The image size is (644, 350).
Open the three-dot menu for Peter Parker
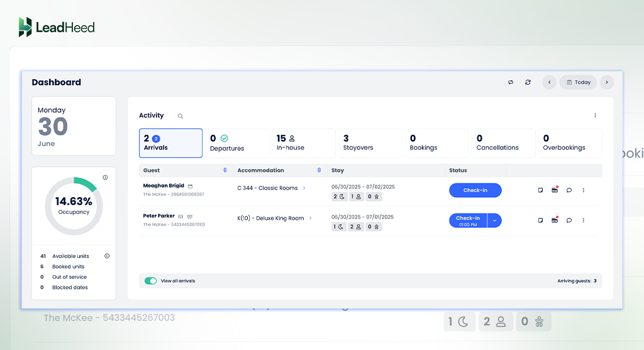coord(583,220)
